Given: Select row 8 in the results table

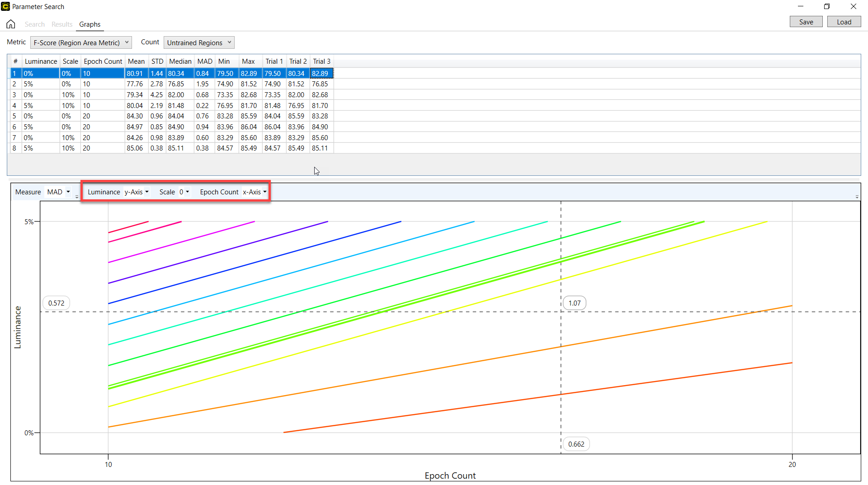Looking at the screenshot, I should (136, 148).
